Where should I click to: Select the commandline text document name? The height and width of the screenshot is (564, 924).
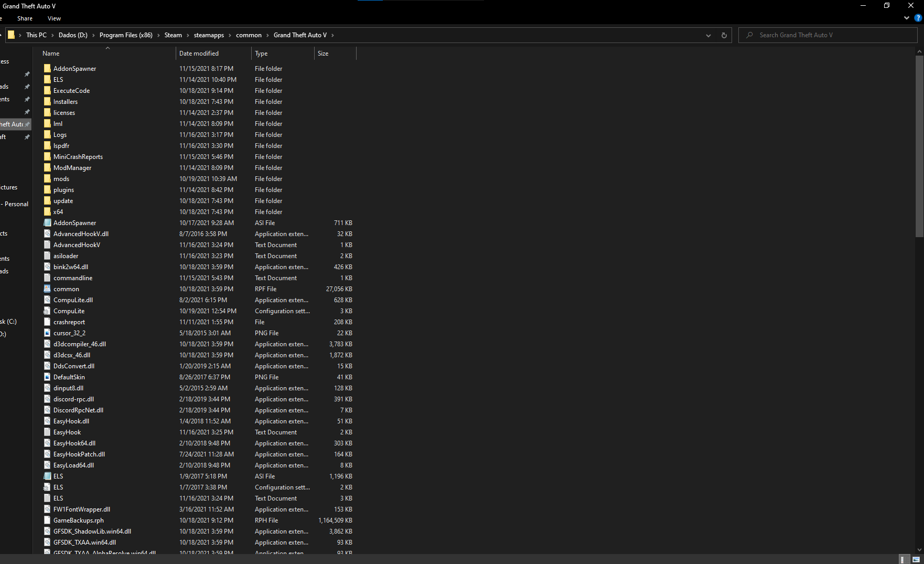coord(73,278)
